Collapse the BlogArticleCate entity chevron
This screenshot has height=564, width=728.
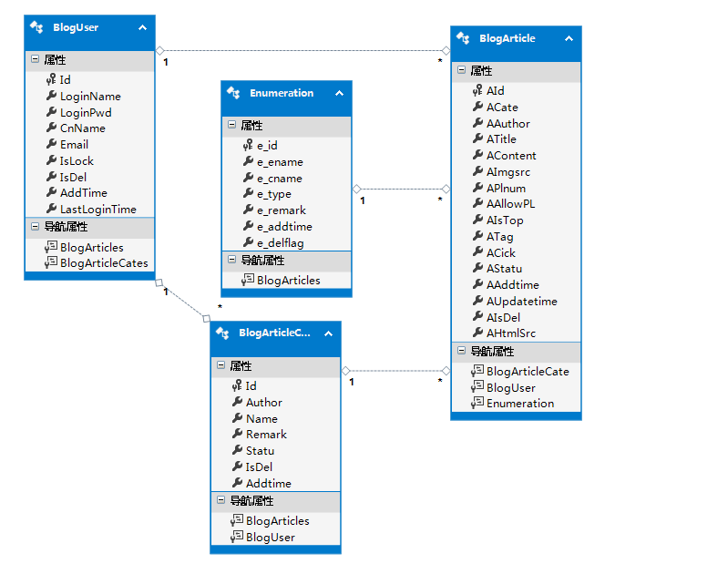328,333
